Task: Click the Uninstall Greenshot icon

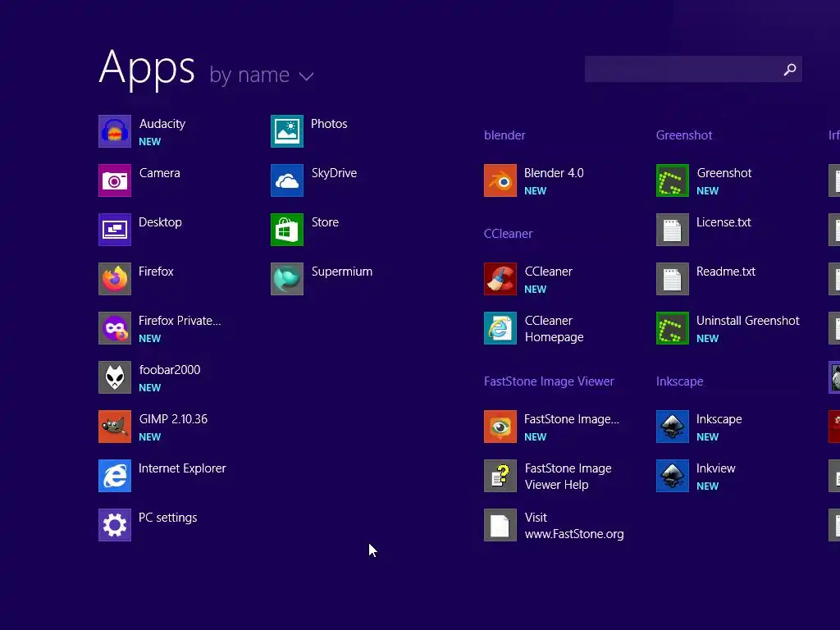Action: (673, 328)
